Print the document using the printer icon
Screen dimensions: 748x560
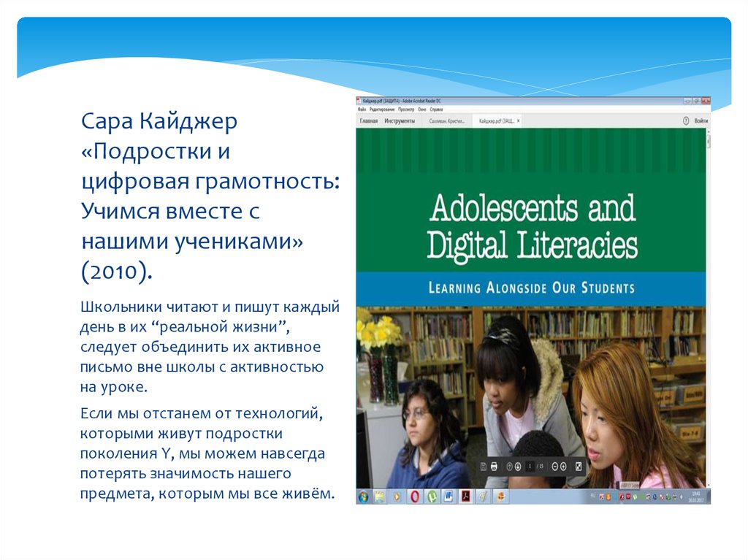coord(495,466)
